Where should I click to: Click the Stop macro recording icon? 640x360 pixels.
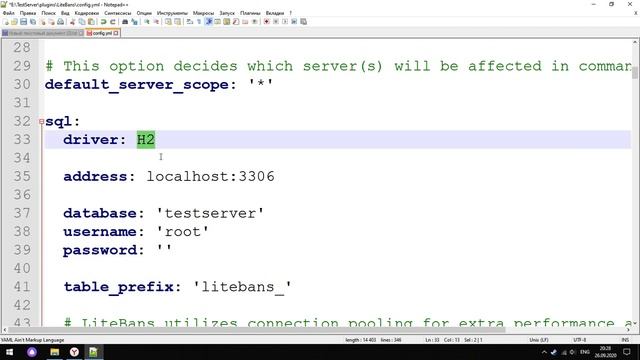coord(276,22)
